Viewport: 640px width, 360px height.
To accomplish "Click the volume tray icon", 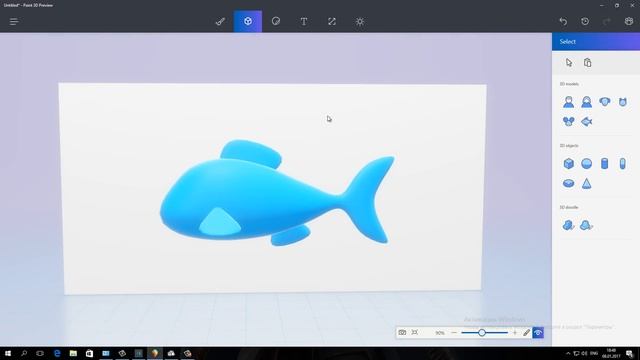I will 584,353.
